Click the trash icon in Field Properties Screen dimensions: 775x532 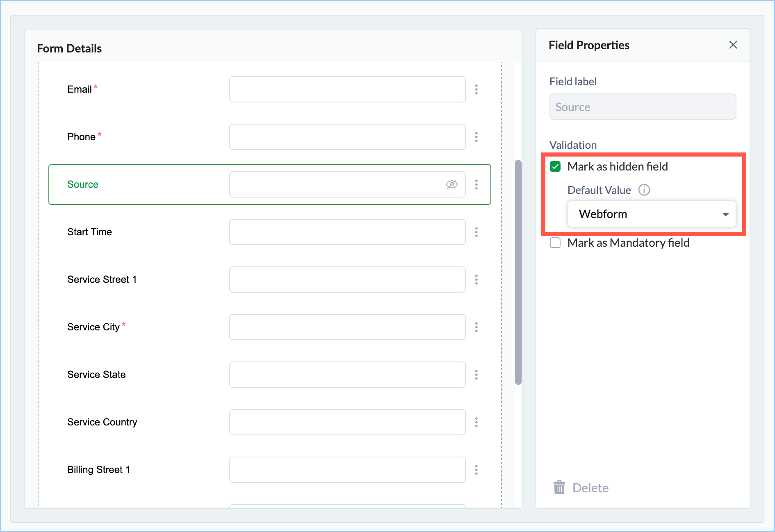pyautogui.click(x=559, y=488)
